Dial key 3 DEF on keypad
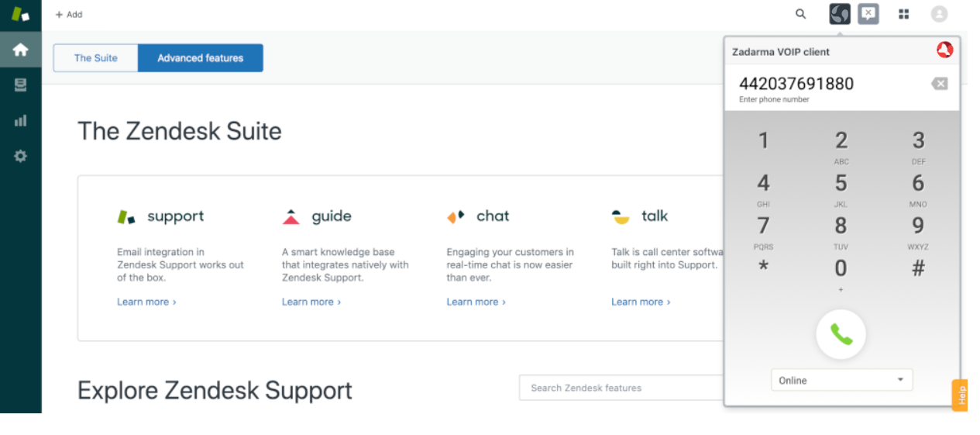Screen dimensions: 980x435 [918, 147]
